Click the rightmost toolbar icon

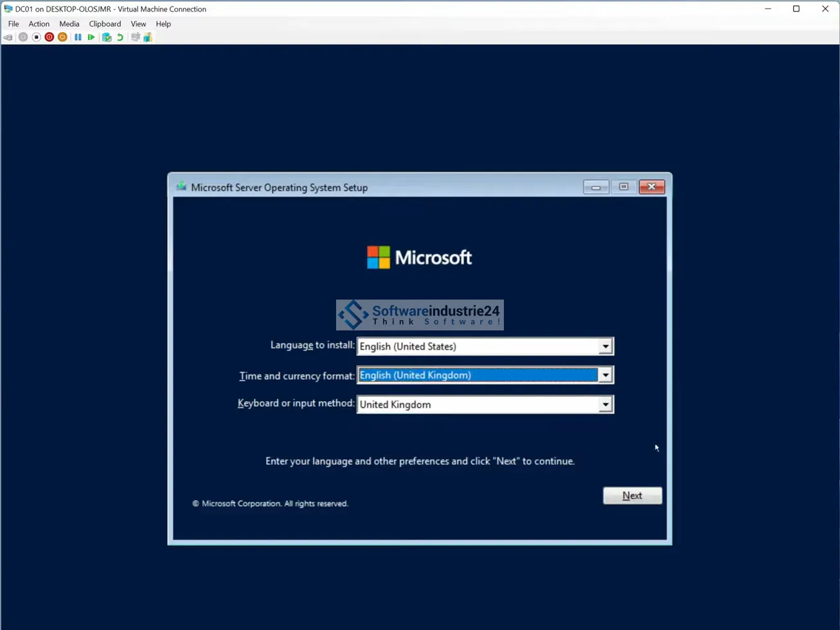pyautogui.click(x=148, y=37)
